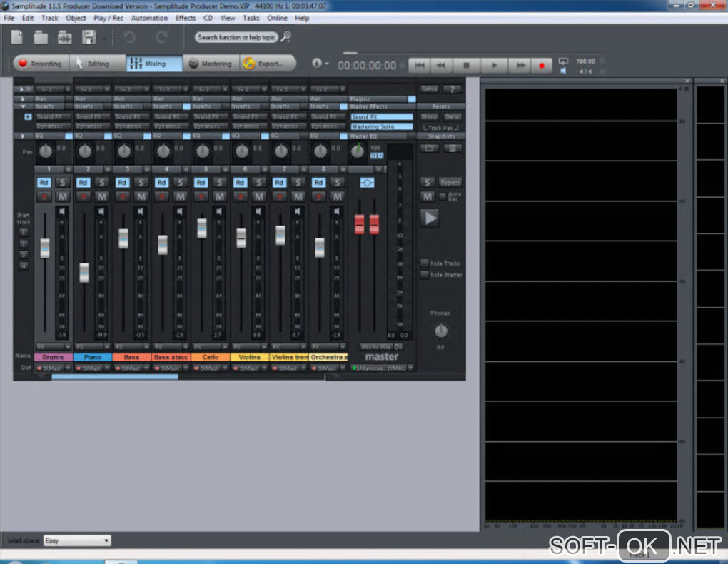The image size is (728, 564).
Task: Redo using the redo arrow icon
Action: click(x=161, y=37)
